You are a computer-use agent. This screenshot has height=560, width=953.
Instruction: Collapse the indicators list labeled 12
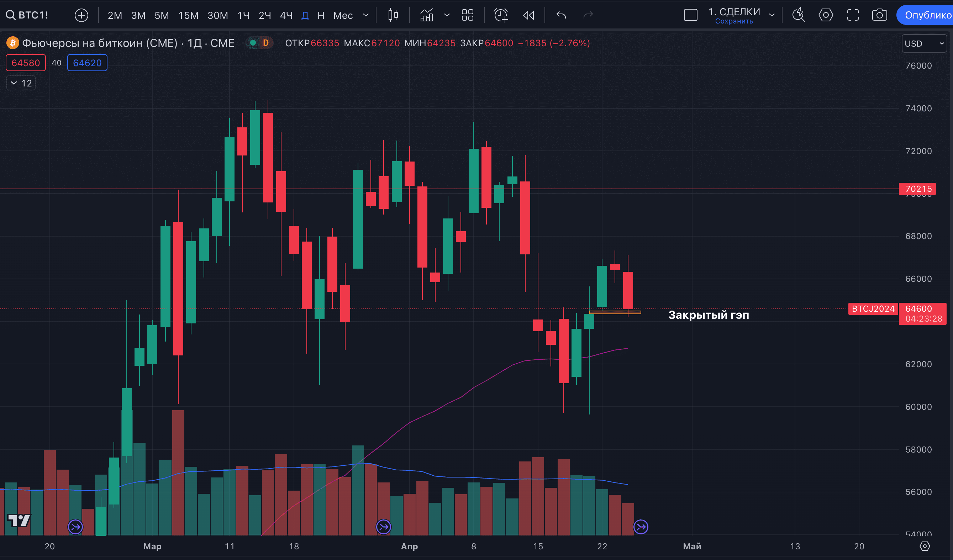21,83
